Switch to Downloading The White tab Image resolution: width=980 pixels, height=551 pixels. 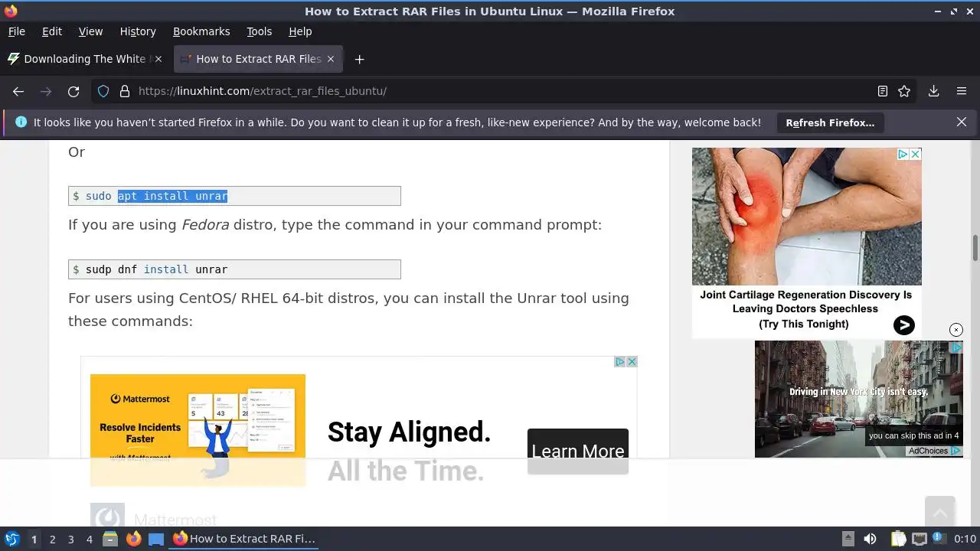tap(84, 59)
